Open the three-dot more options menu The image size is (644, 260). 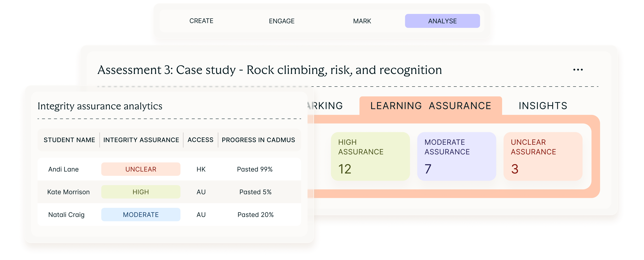point(578,70)
